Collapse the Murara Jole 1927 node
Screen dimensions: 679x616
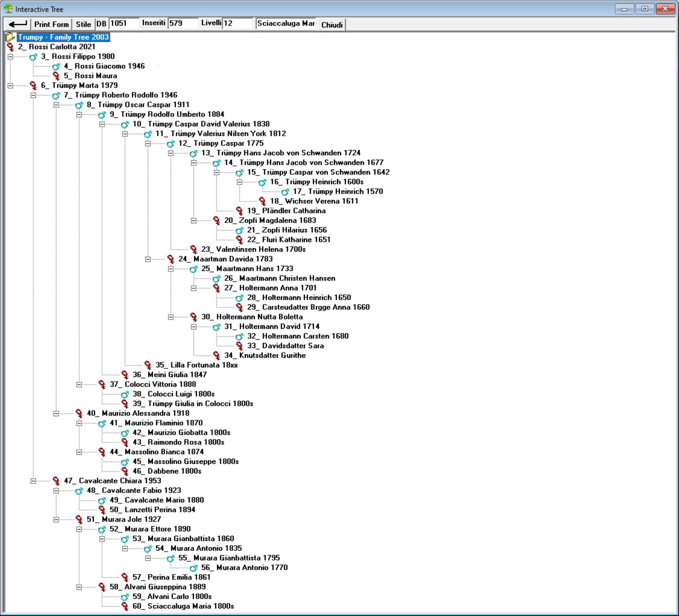click(56, 520)
